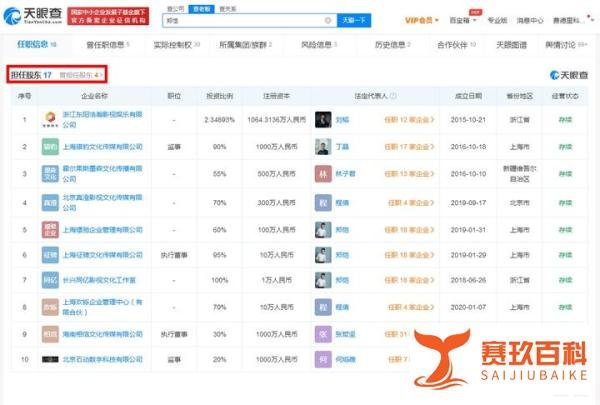This screenshot has height=405, width=600.
Task: Open the 专业版 link in header
Action: click(497, 20)
